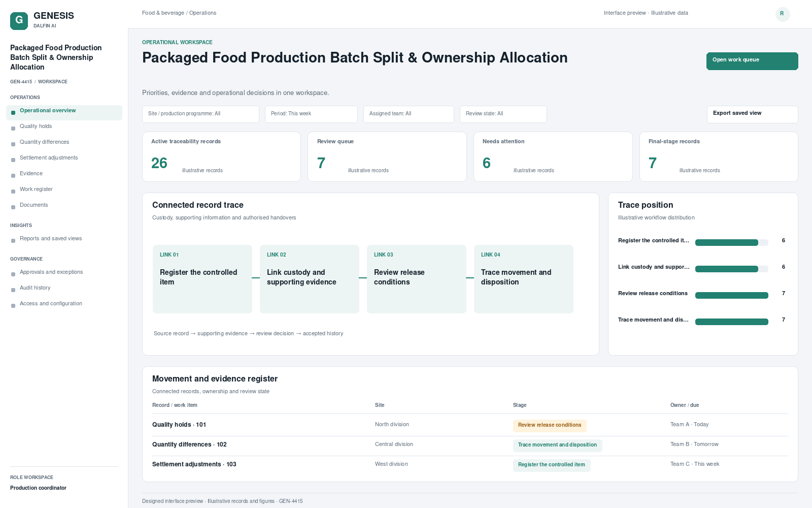Click the Quality holds bullet icon
The width and height of the screenshot is (812, 508).
[13, 129]
